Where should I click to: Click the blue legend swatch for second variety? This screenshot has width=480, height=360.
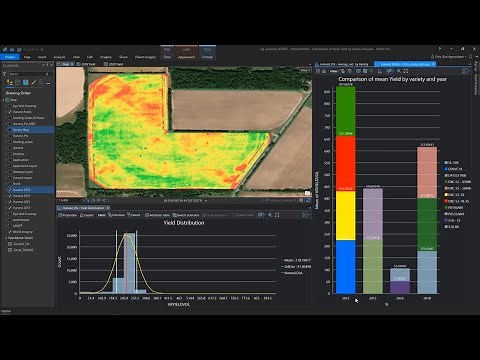(446, 169)
